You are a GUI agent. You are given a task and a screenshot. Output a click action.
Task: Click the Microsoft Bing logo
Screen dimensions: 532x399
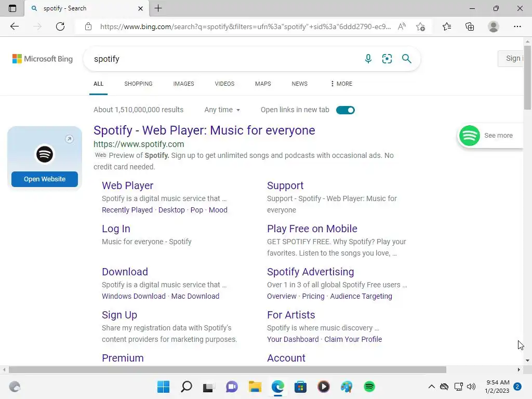click(x=43, y=59)
